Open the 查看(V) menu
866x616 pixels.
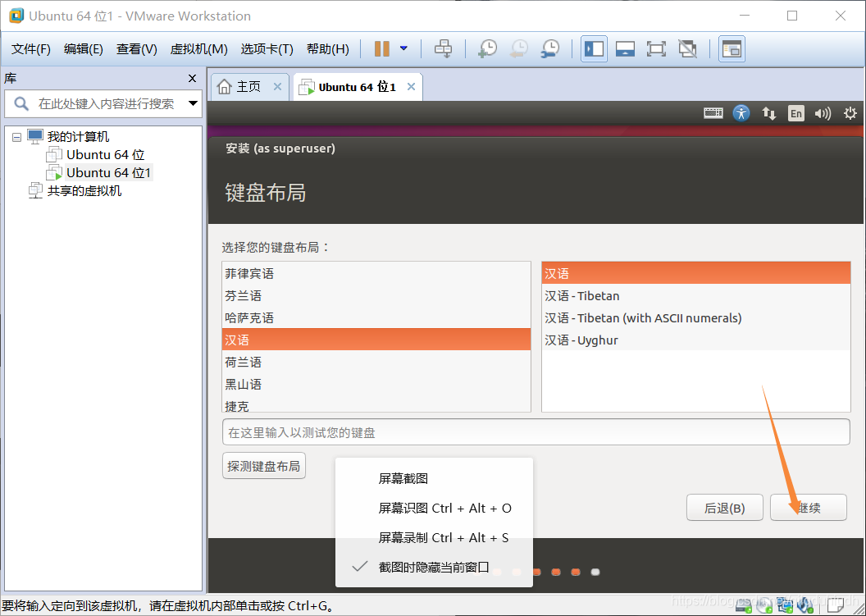coord(136,49)
